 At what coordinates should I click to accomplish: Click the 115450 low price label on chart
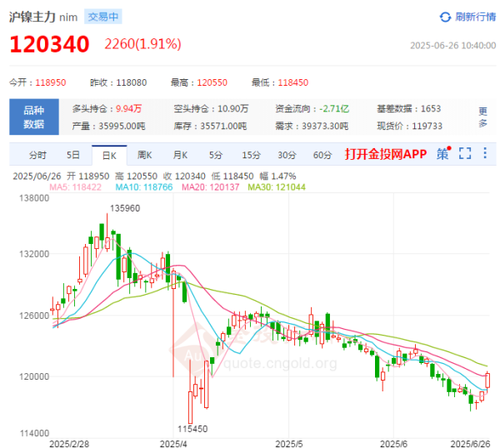[x=192, y=429]
